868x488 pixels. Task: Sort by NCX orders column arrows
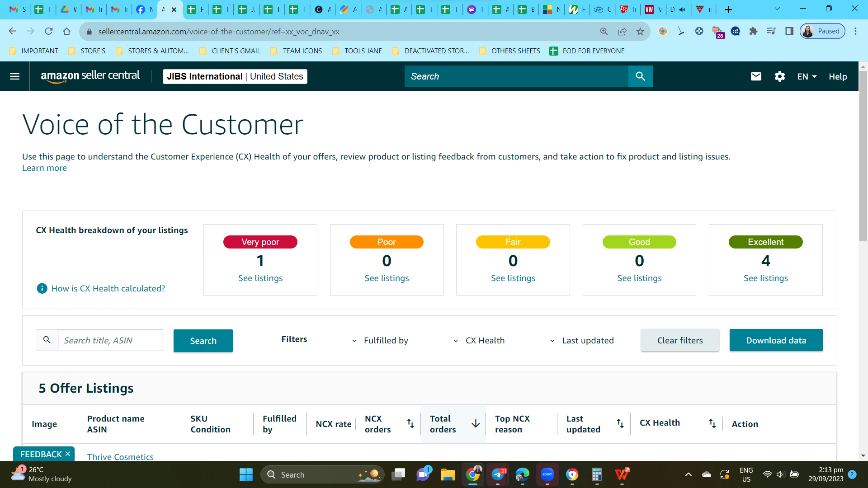[410, 423]
